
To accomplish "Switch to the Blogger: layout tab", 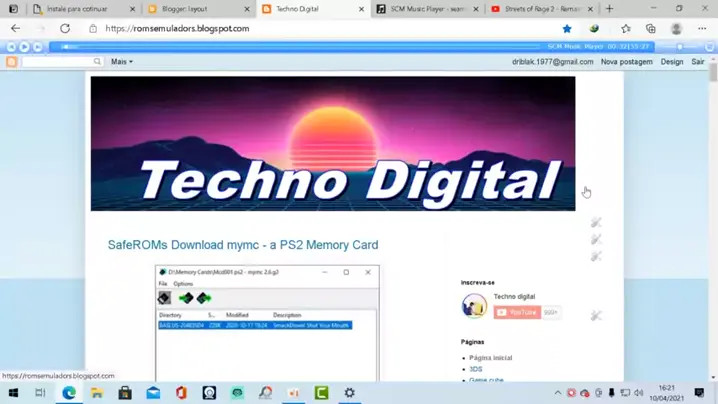I will (200, 9).
